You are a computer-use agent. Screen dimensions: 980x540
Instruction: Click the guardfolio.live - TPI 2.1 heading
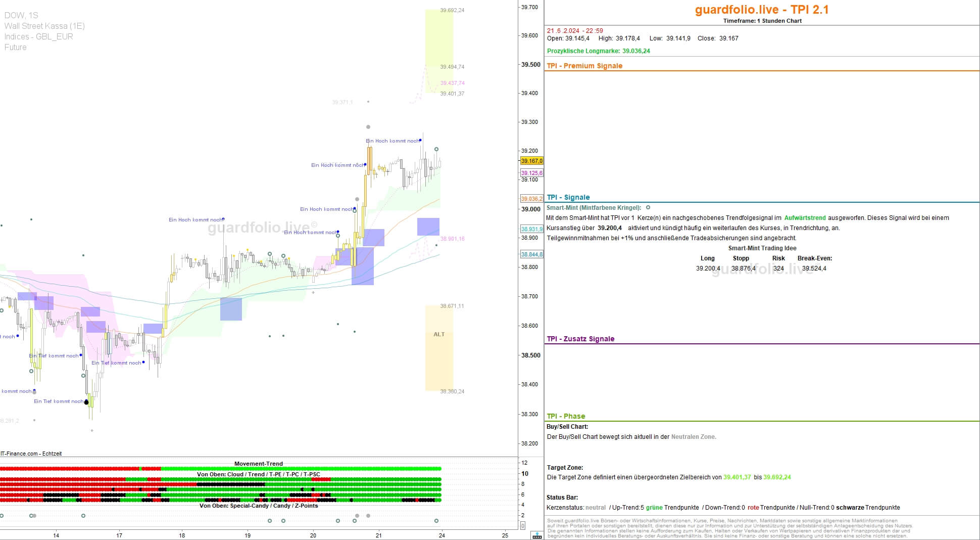coord(762,10)
